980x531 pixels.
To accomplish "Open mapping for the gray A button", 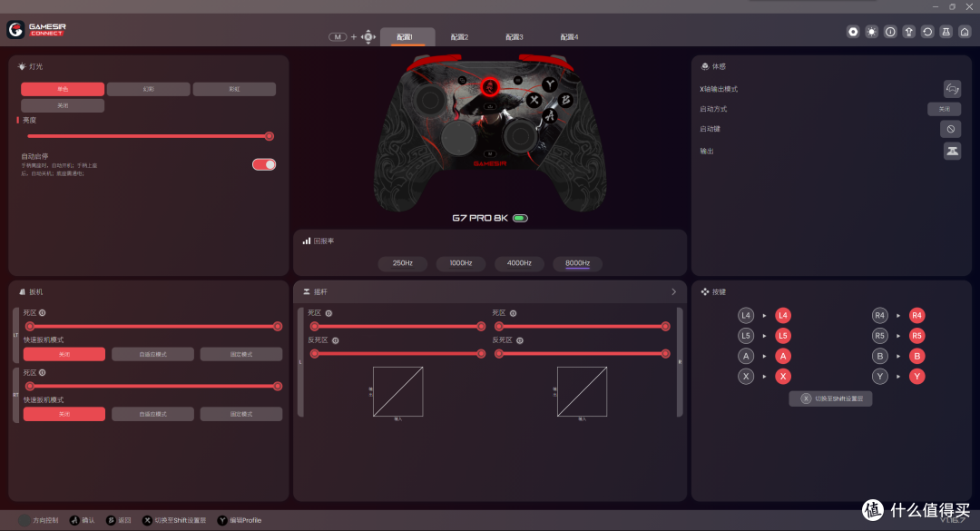I will coord(746,357).
